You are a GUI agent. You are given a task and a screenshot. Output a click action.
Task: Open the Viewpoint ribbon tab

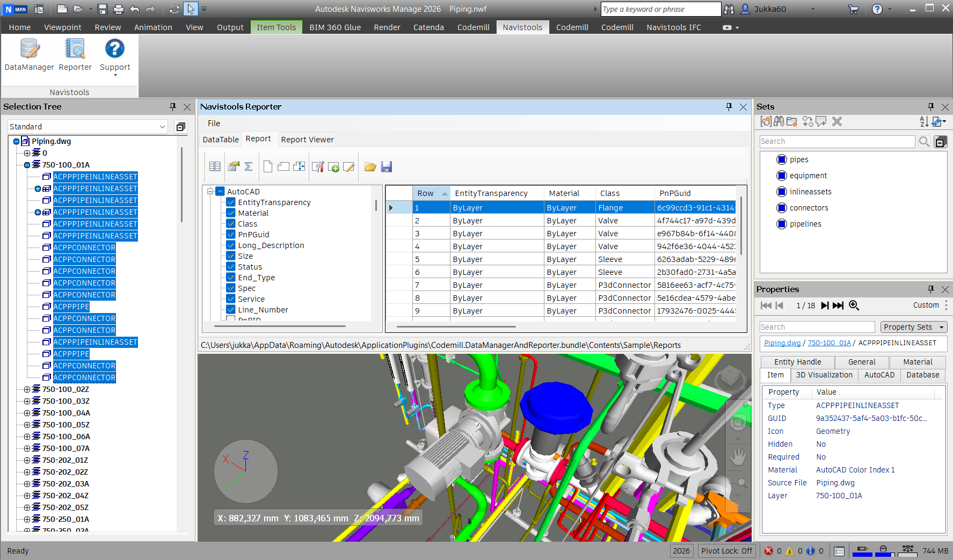[x=63, y=27]
